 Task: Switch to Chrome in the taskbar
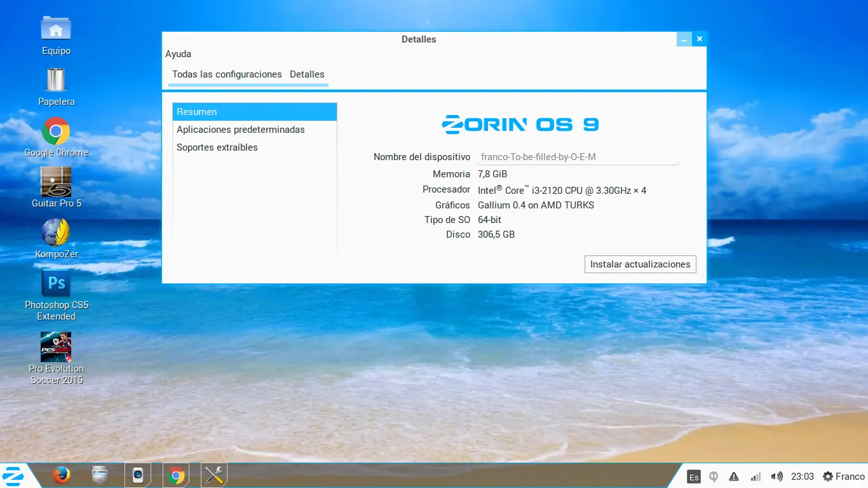(x=176, y=475)
